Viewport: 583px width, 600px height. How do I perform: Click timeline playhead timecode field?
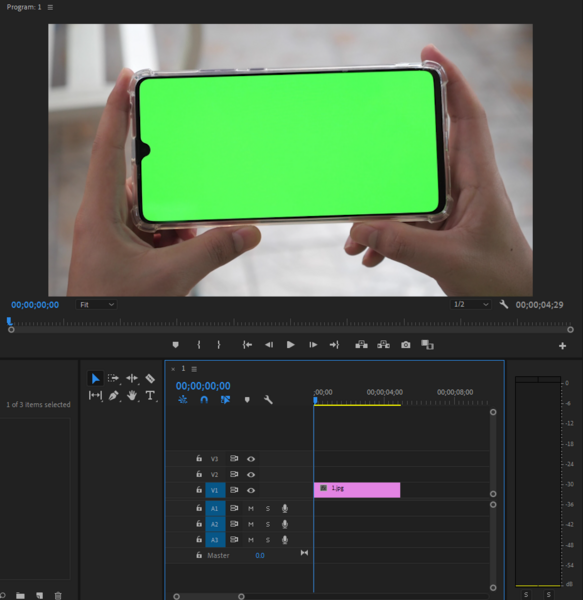(203, 386)
